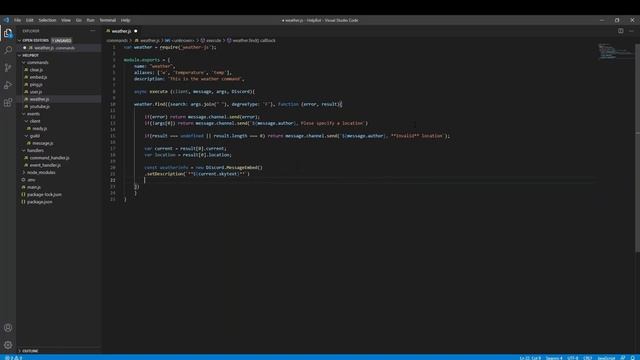This screenshot has height=360, width=640.
Task: Select JavaScript language mode in status bar
Action: (x=606, y=358)
